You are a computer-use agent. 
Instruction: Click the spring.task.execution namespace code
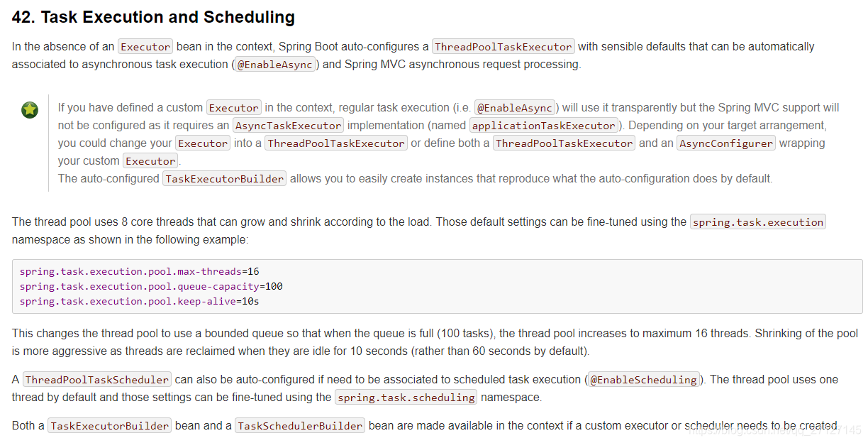pos(758,222)
